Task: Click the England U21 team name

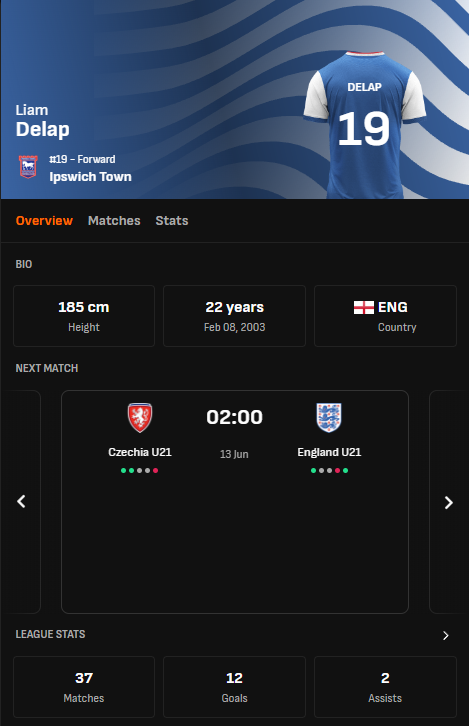Action: [329, 452]
